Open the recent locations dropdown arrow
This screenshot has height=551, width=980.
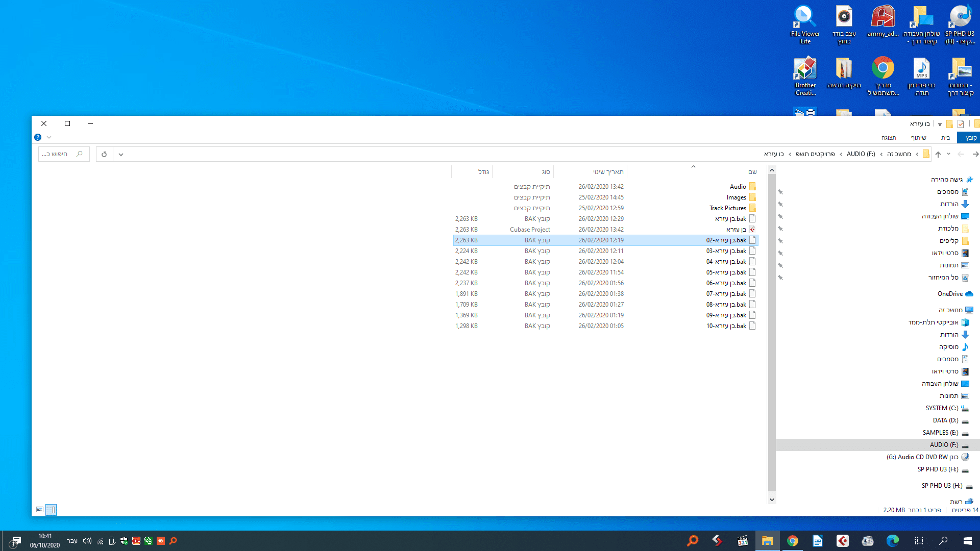tap(949, 154)
